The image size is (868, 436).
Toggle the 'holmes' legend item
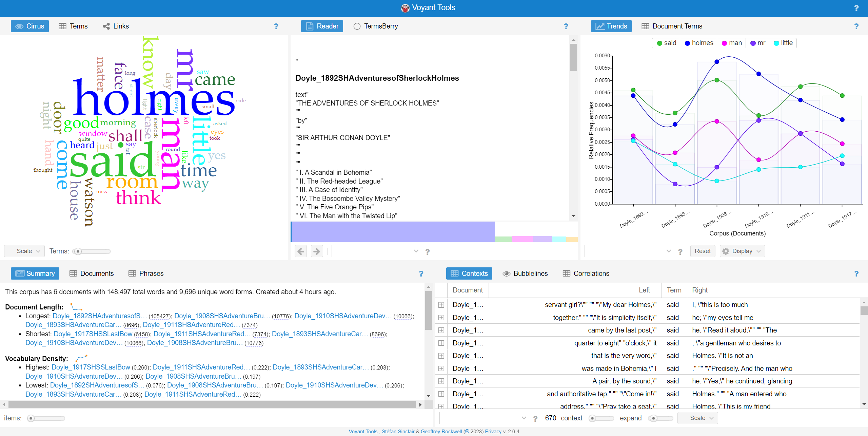tap(699, 43)
